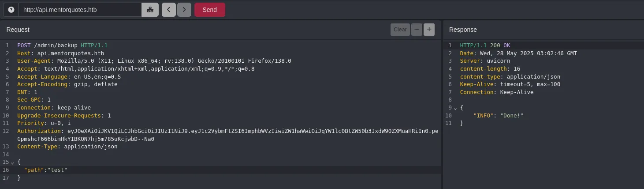Click the User-Agent header line
The height and width of the screenshot is (189, 644).
click(154, 61)
